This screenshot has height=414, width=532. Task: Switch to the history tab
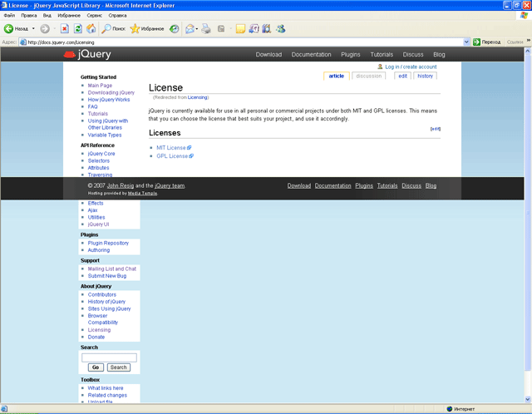425,76
